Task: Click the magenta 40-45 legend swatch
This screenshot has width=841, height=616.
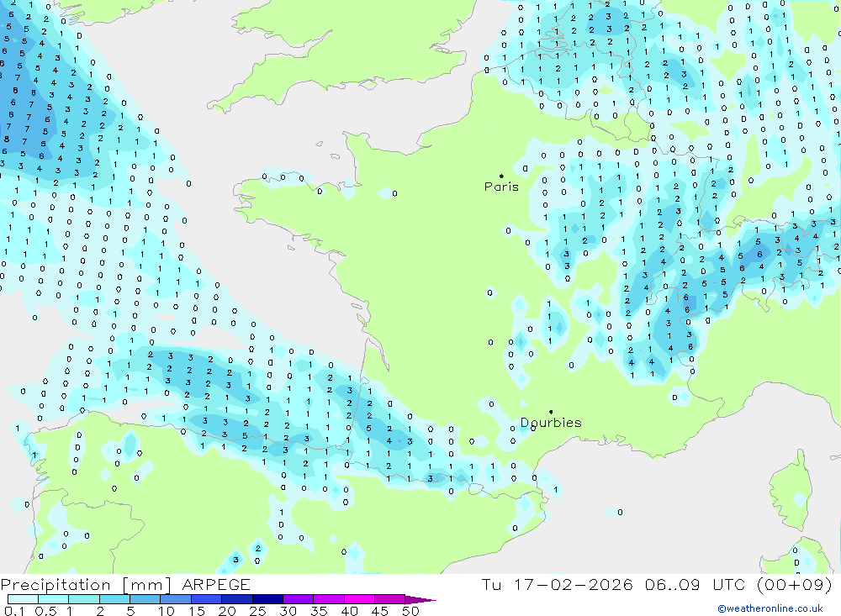Action: 359,599
